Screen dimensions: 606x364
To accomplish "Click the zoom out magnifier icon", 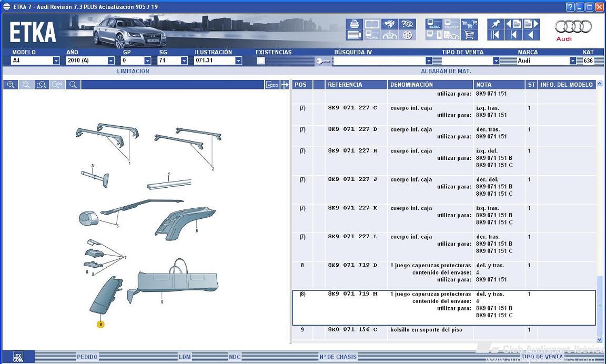I will [26, 85].
